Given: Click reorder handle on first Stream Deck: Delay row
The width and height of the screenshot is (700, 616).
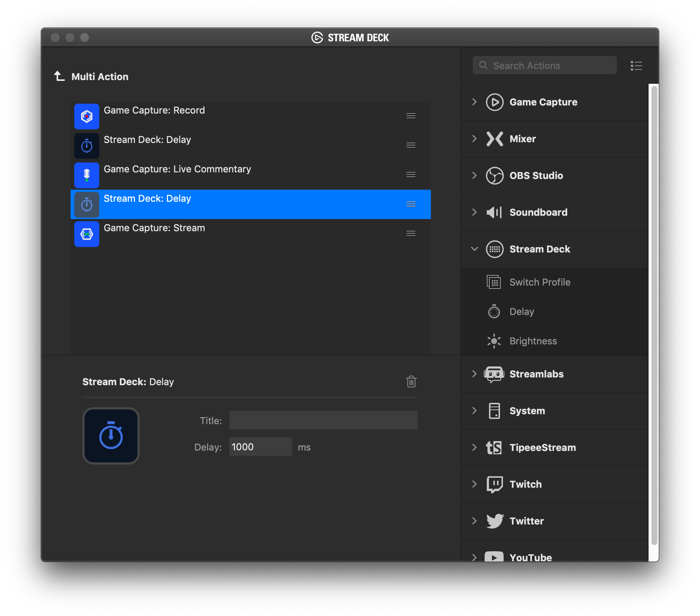Looking at the screenshot, I should pyautogui.click(x=411, y=145).
